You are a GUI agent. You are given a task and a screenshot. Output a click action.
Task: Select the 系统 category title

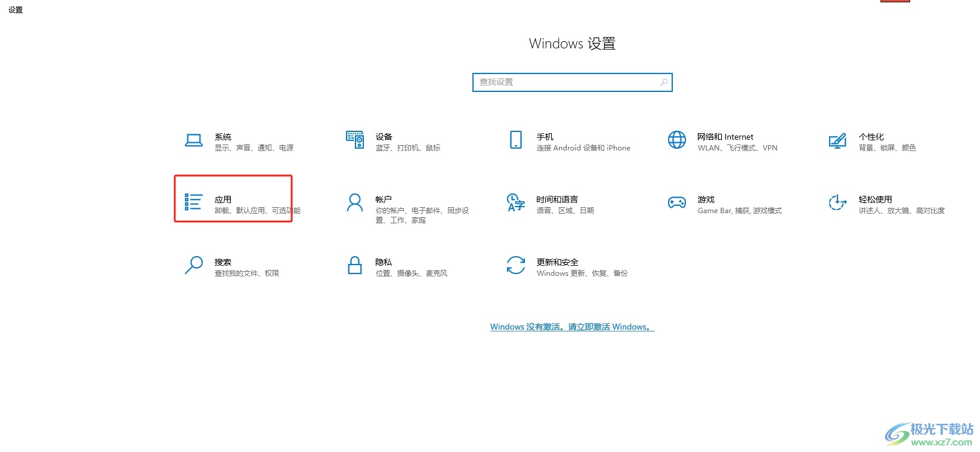point(223,137)
